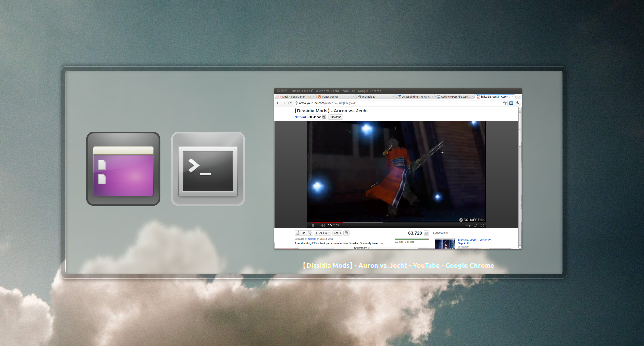Open the Technology tab in Chrome preview
Image resolution: width=644 pixels, height=346 pixels.
tap(376, 97)
